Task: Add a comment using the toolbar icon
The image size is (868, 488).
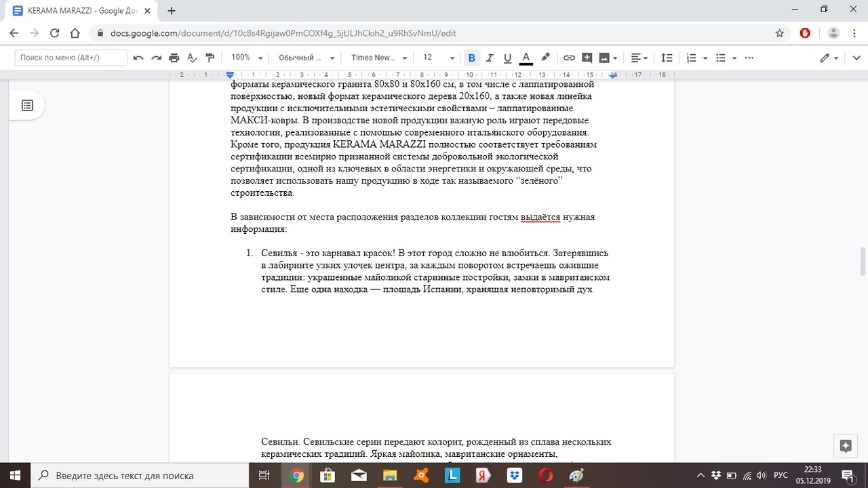Action: 587,58
